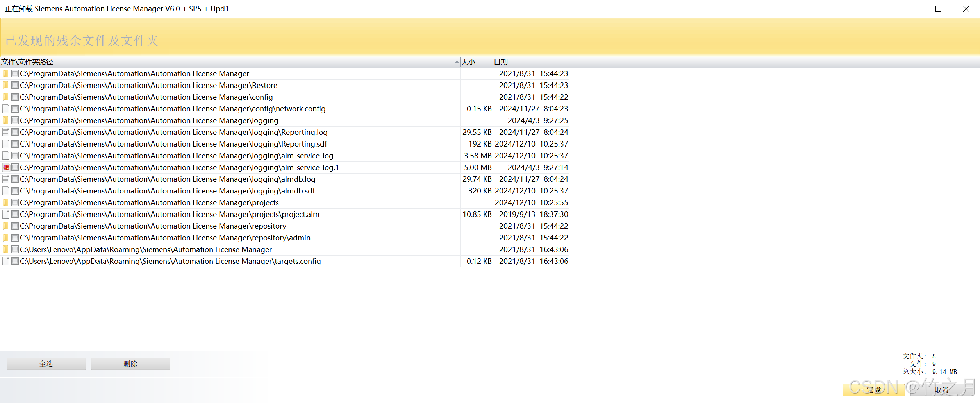Maximize the uninstaller window

point(938,9)
